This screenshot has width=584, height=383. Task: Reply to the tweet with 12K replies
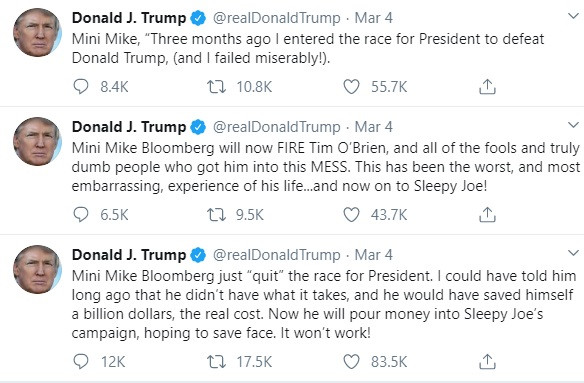[80, 362]
